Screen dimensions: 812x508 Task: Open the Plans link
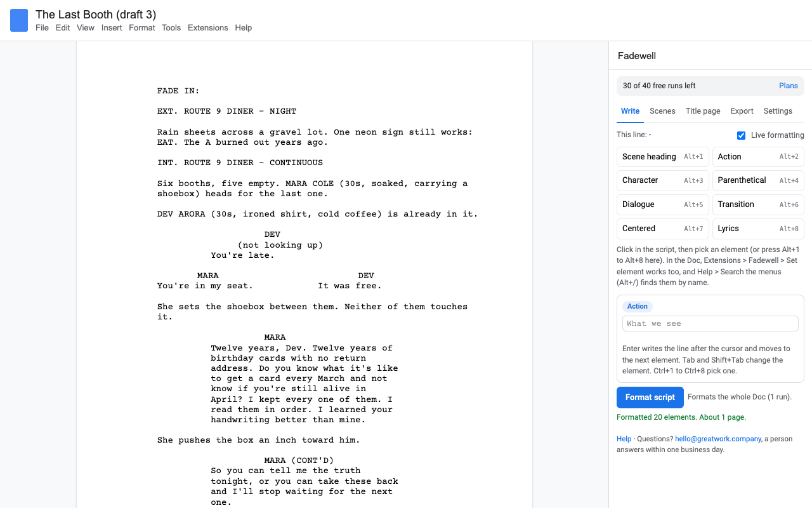(x=789, y=86)
